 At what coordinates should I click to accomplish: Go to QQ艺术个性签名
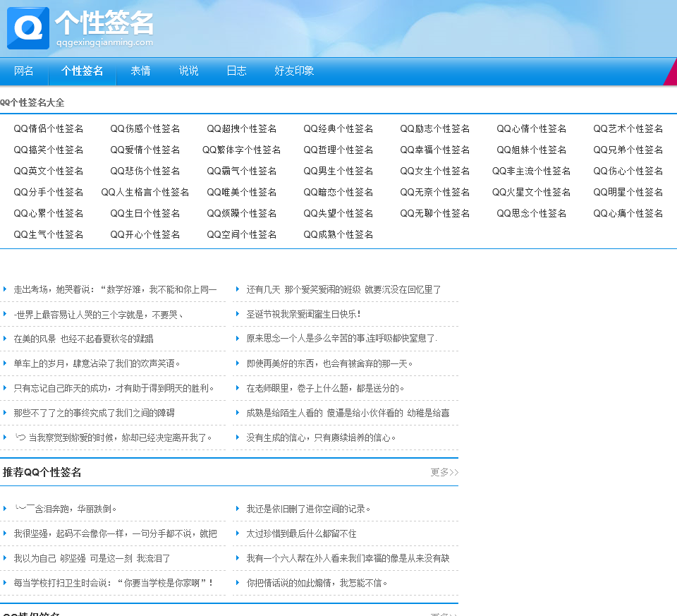[x=628, y=128]
